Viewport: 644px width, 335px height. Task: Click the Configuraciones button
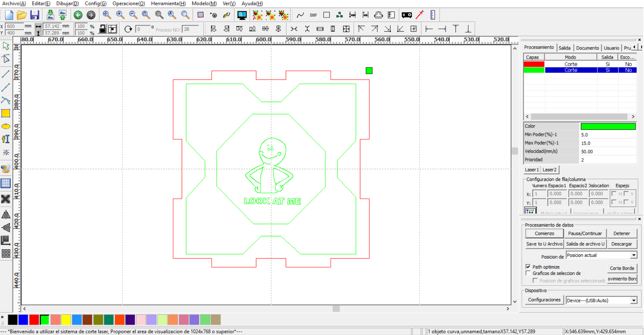(544, 300)
